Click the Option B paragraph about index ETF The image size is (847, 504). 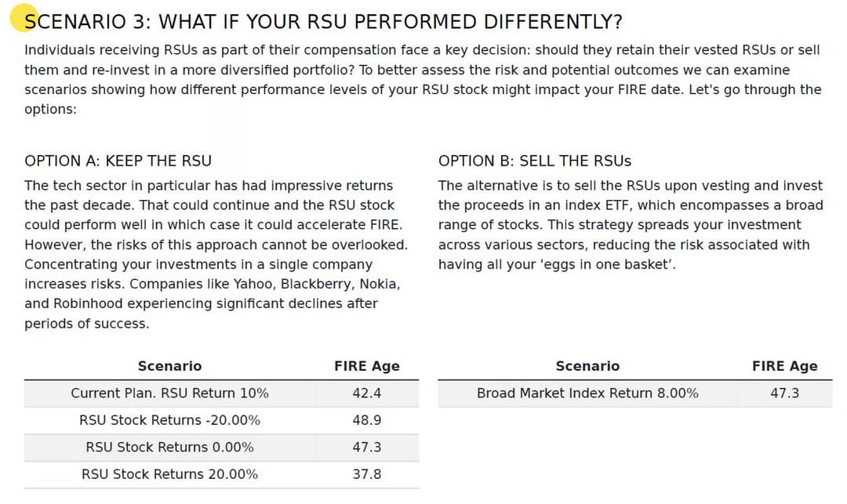(631, 225)
